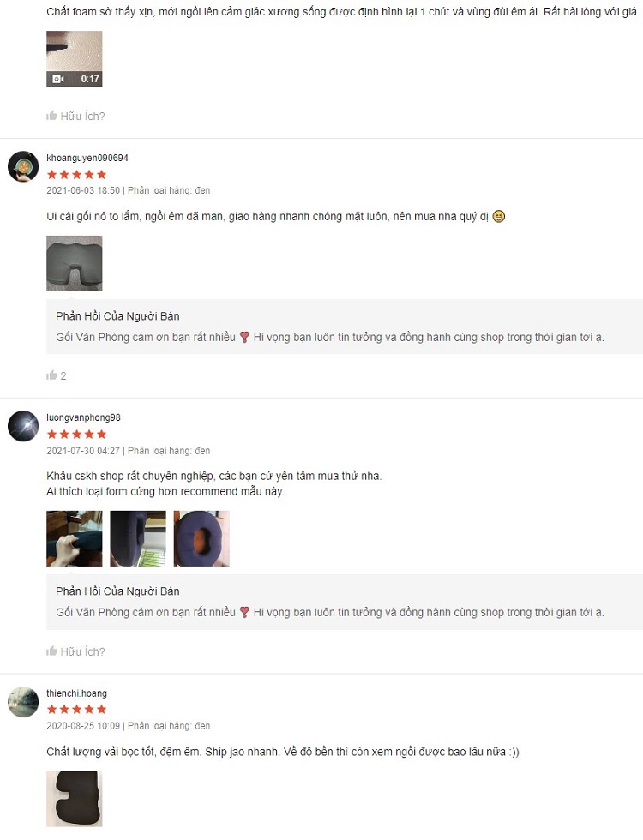
Task: Open luongvanphong98's profile avatar
Action: pyautogui.click(x=23, y=427)
